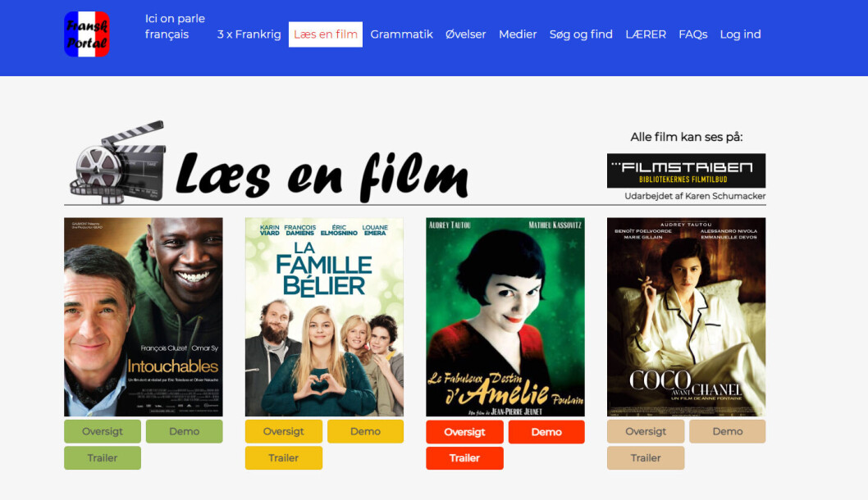This screenshot has height=500, width=868.
Task: Play red Trailer for Amélie
Action: coord(464,458)
